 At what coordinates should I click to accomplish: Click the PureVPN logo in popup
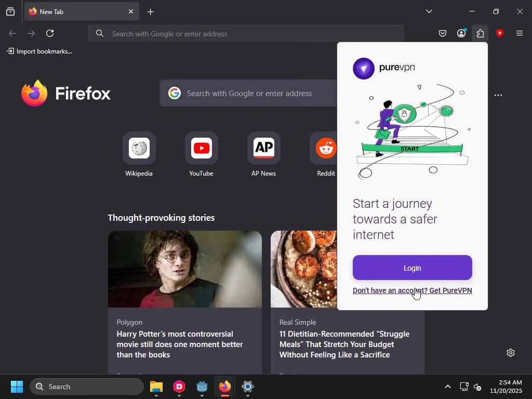pyautogui.click(x=384, y=68)
